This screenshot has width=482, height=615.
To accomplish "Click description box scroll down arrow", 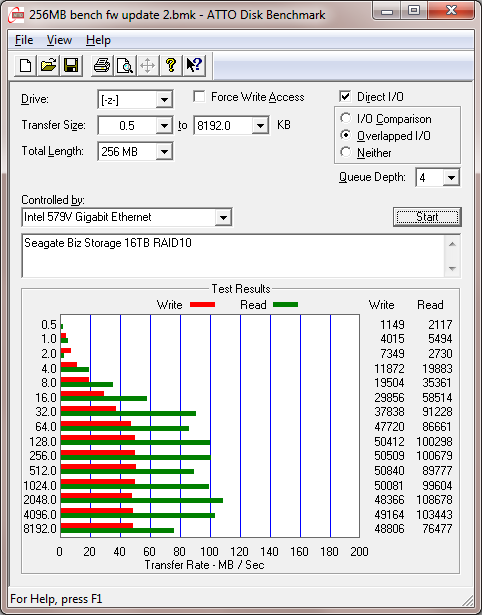I will tap(452, 269).
